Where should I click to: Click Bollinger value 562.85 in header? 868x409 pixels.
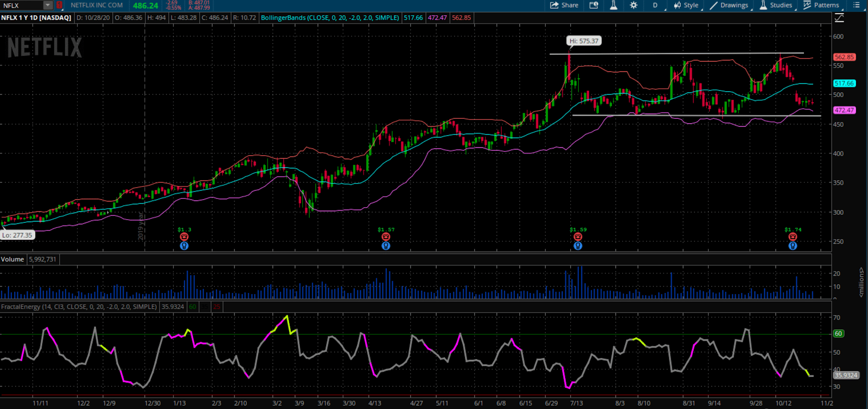tap(462, 18)
